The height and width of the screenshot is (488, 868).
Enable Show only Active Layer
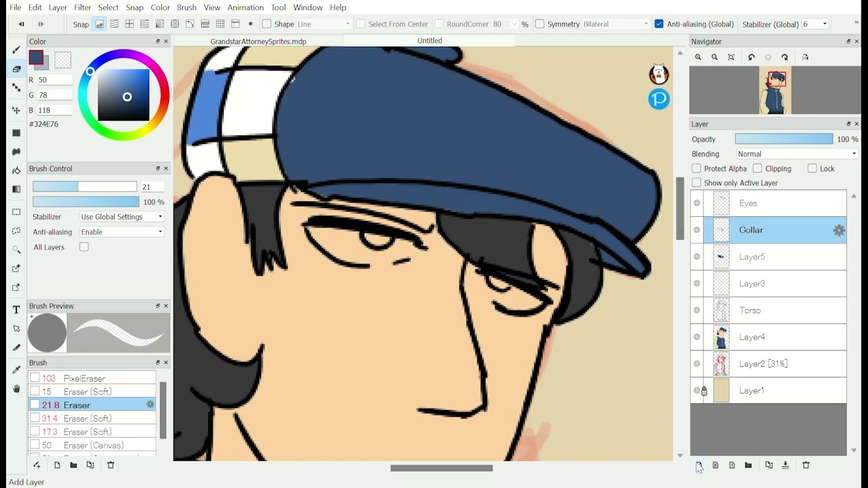tap(696, 183)
